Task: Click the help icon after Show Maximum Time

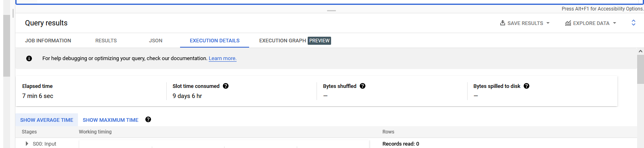Action: 148,119
